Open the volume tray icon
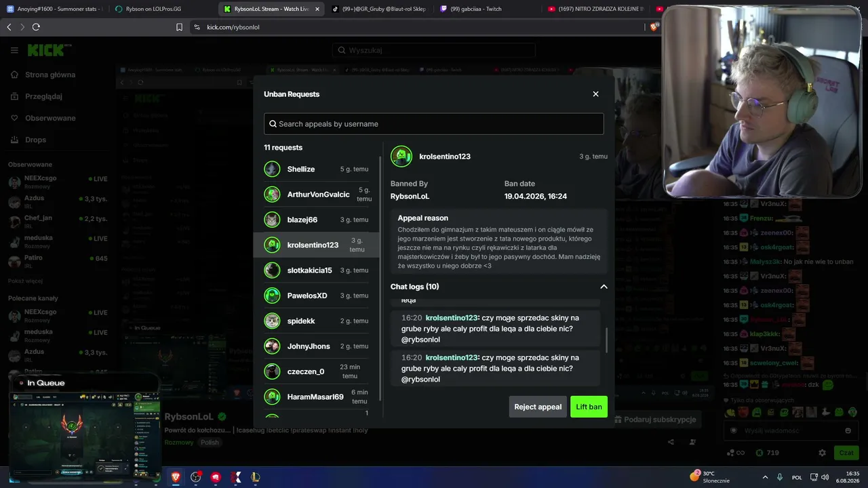 [826, 477]
